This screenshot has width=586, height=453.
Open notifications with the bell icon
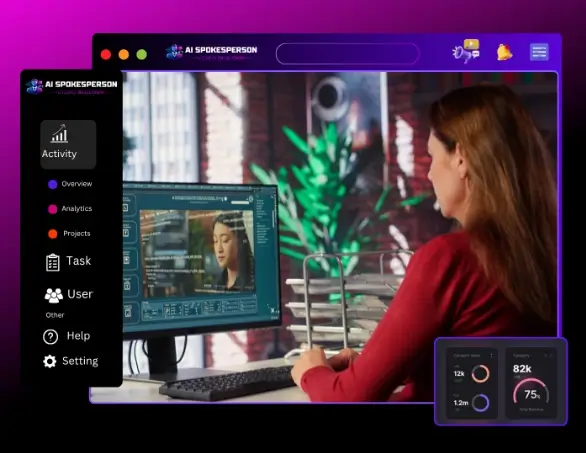505,52
